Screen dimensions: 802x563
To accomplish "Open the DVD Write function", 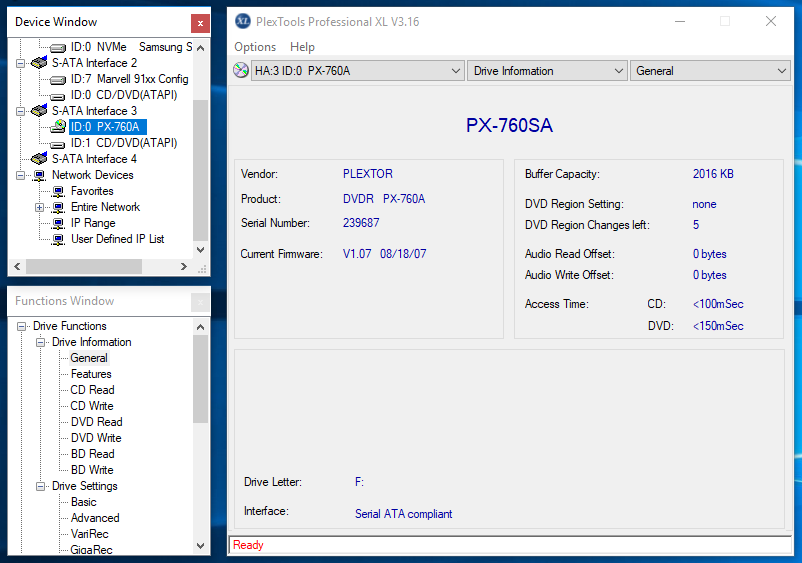I will (96, 438).
